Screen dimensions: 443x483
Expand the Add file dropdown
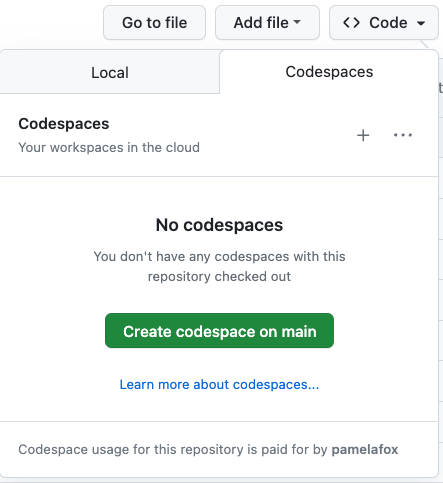(x=267, y=23)
